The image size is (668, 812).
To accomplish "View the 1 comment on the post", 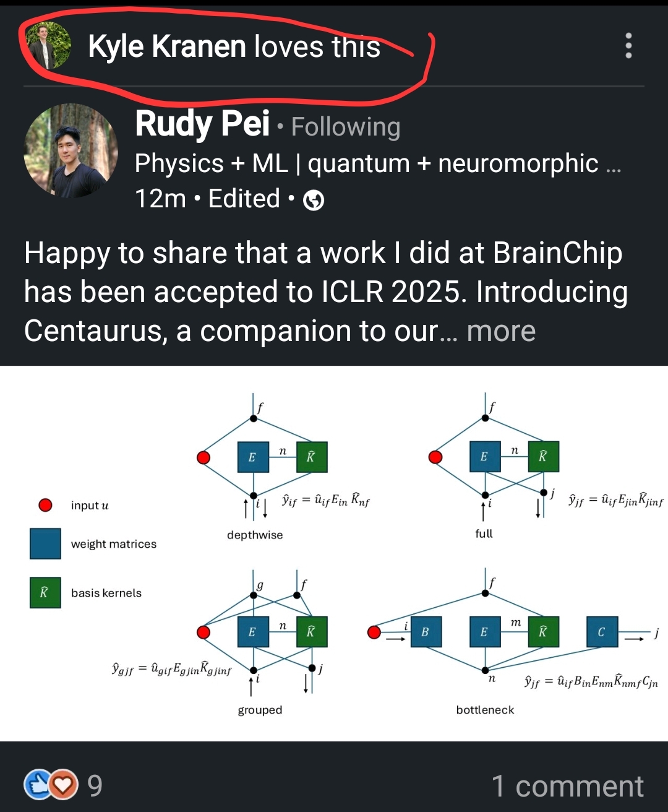I will [x=567, y=786].
